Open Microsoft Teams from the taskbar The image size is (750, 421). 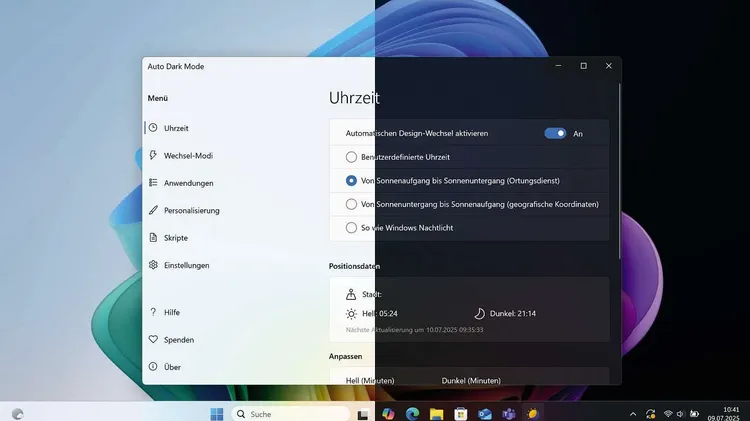tap(508, 414)
